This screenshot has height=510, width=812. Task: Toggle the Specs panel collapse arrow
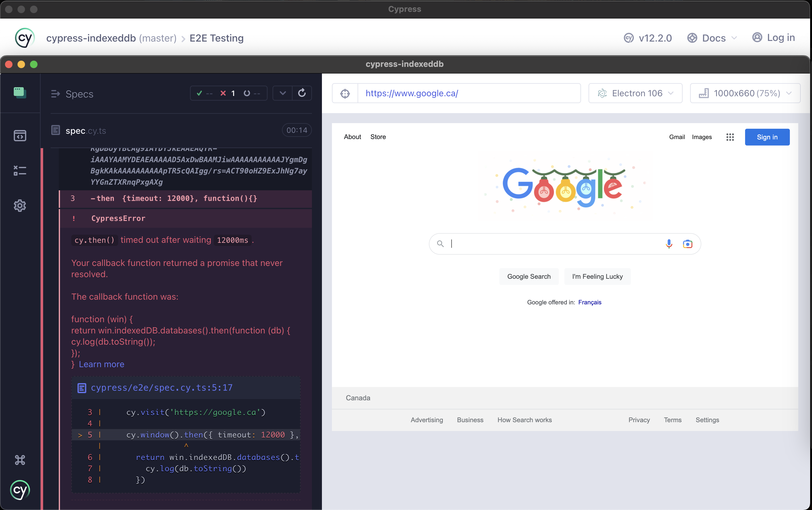tap(55, 94)
